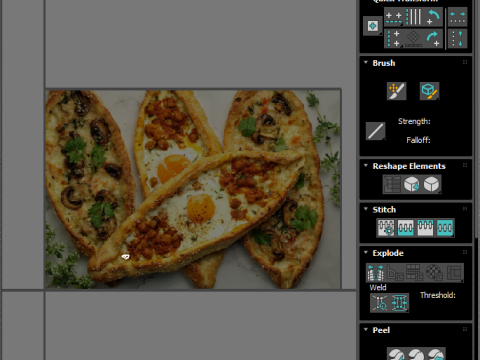The width and height of the screenshot is (480, 360).
Task: Select the Brush move transform tool
Action: coord(396,91)
